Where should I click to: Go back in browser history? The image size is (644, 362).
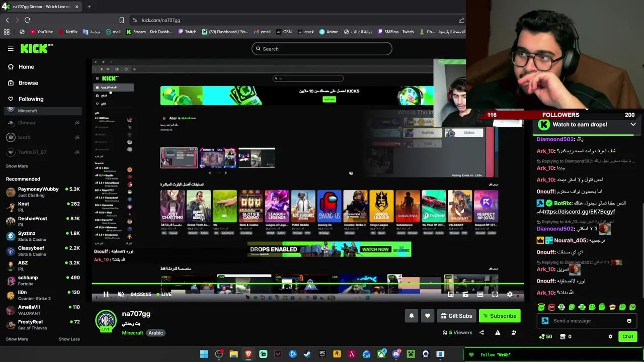[x=7, y=20]
